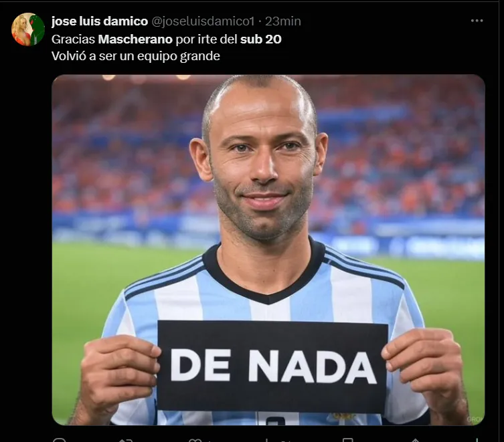Open the @joseluisdamico1 handle link
This screenshot has height=442, width=504.
[203, 21]
